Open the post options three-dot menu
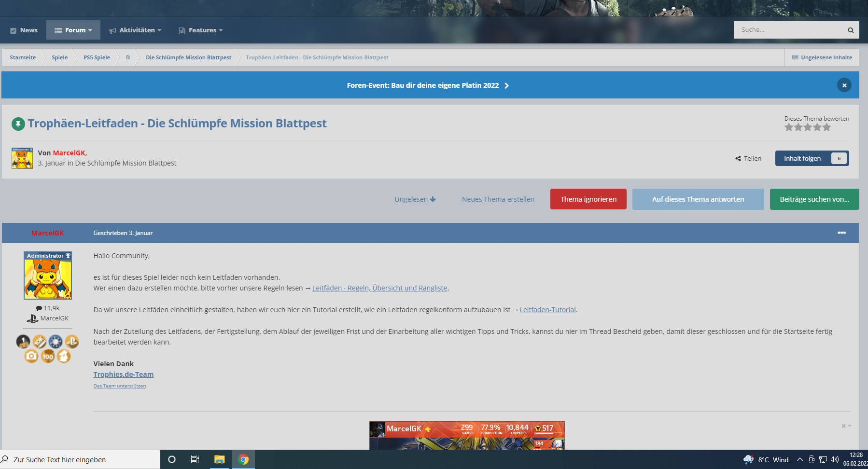Image resolution: width=868 pixels, height=469 pixels. tap(841, 233)
